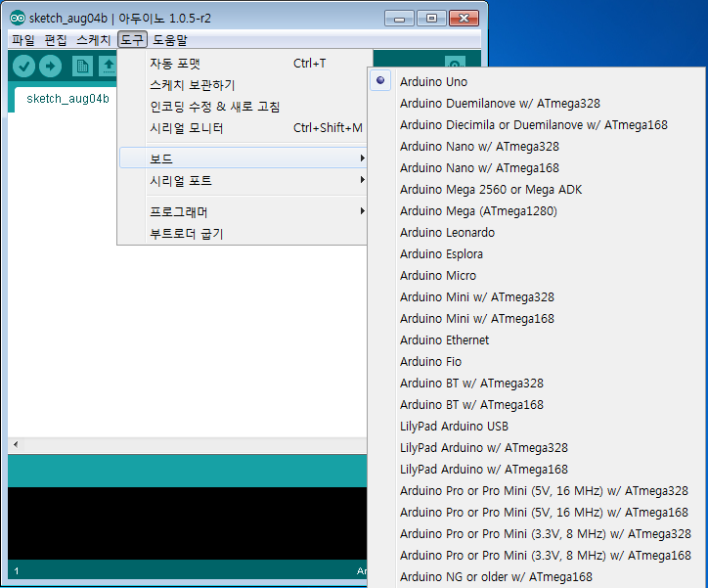Viewport: 708px width, 588px height.
Task: Open the 파일 menu
Action: click(x=23, y=40)
